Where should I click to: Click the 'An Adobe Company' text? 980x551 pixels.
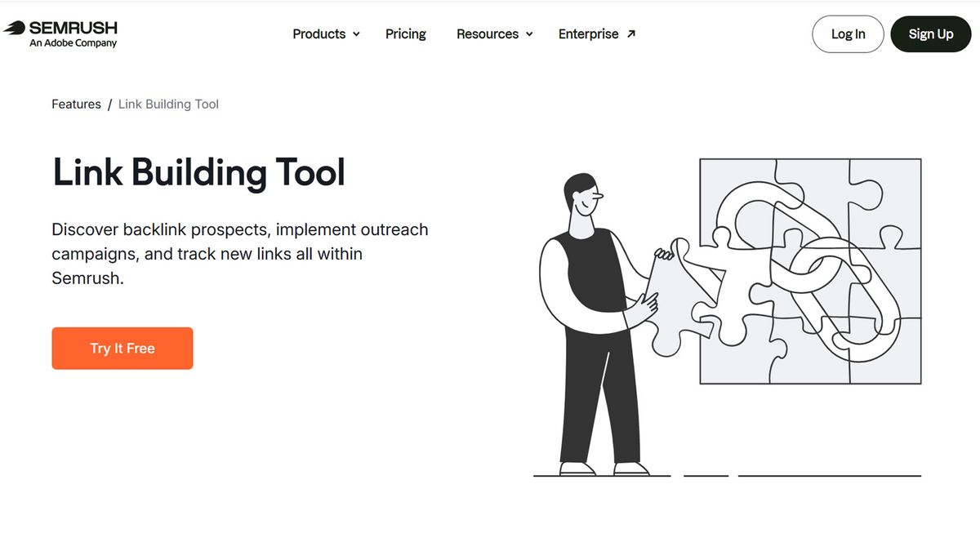[73, 43]
